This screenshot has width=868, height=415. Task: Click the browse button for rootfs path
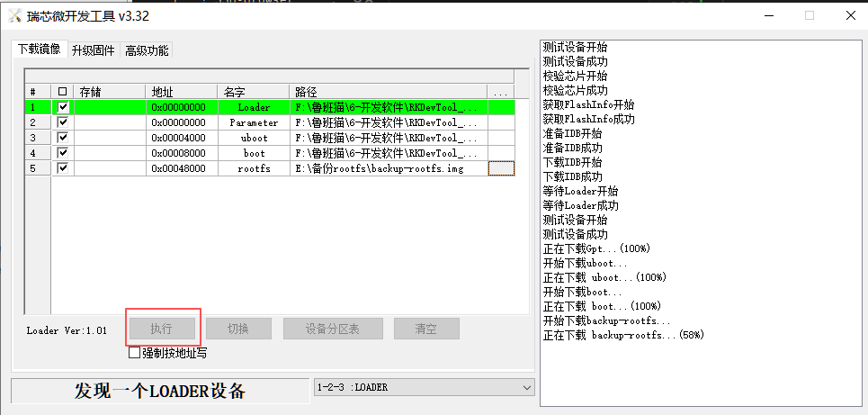point(501,168)
